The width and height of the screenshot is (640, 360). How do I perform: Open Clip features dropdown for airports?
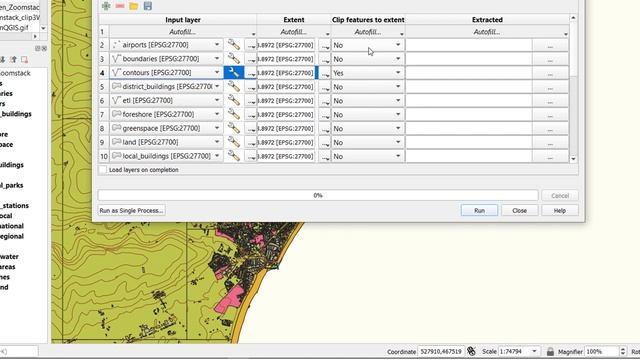pos(368,45)
